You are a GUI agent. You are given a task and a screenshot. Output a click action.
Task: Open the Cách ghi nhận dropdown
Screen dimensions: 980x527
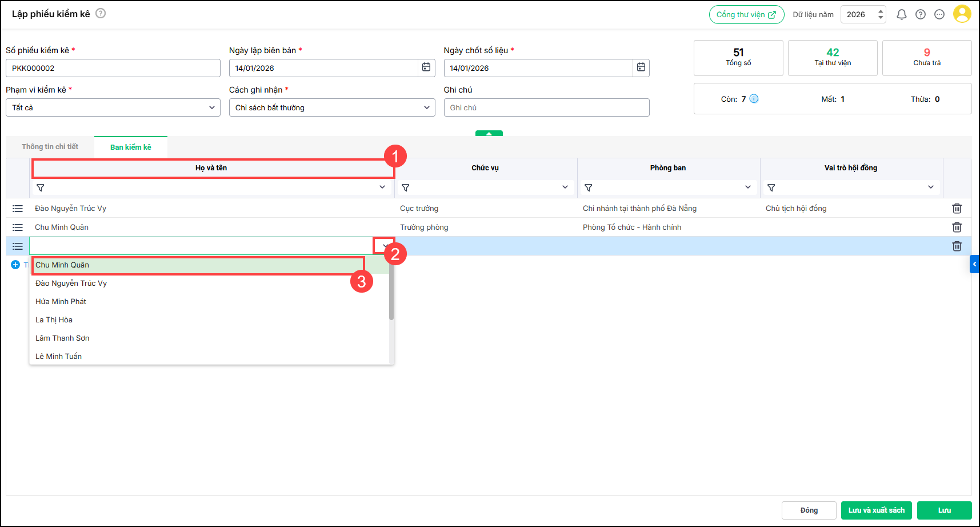(x=426, y=107)
